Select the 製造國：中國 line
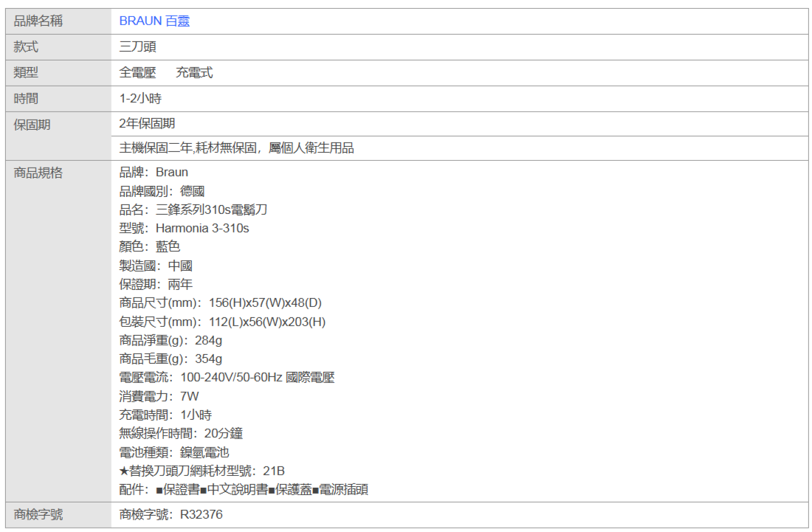 156,266
